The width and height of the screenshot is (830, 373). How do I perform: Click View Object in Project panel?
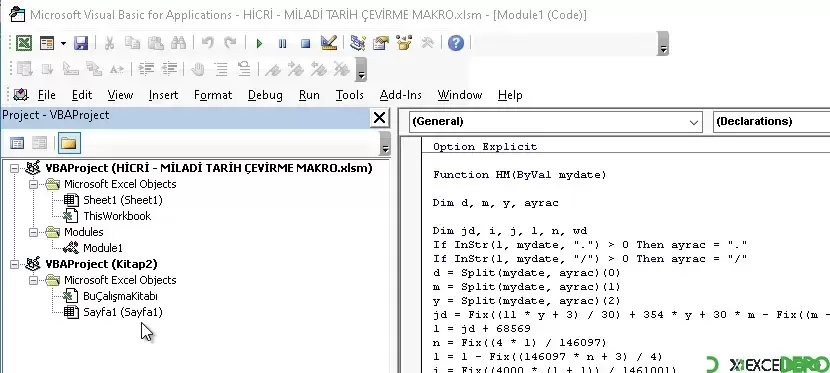40,143
